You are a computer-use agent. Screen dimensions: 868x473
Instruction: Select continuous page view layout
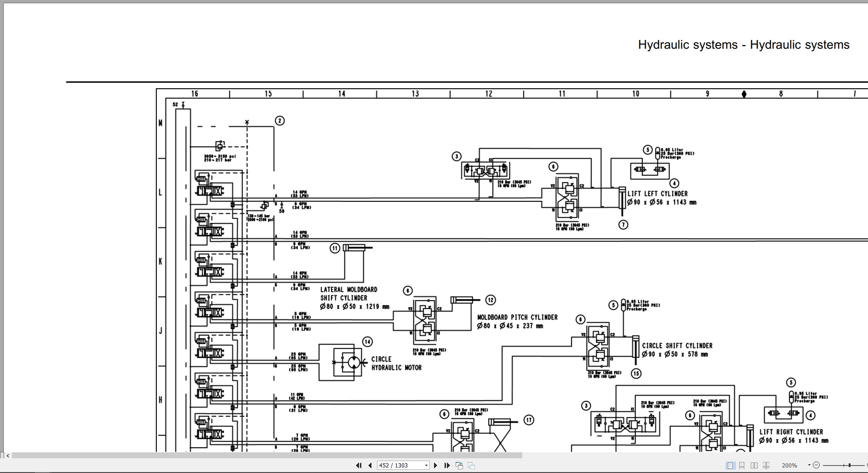coord(742,465)
